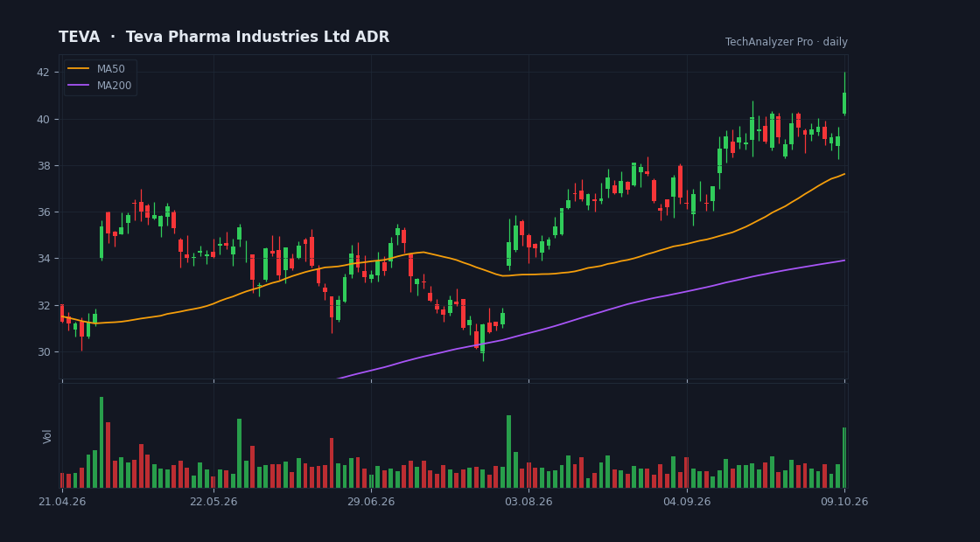Click the purple MA200 legend line swatch
The width and height of the screenshot is (980, 542).
78,86
